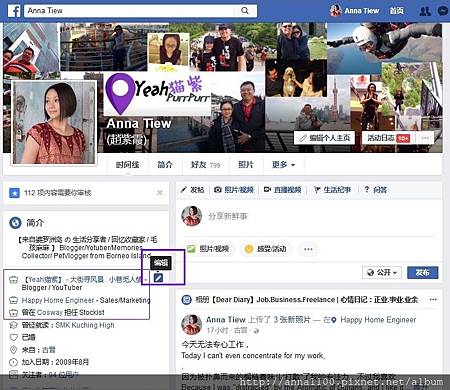The width and height of the screenshot is (450, 390).
Task: Click the blue star review icon
Action: coord(14,193)
